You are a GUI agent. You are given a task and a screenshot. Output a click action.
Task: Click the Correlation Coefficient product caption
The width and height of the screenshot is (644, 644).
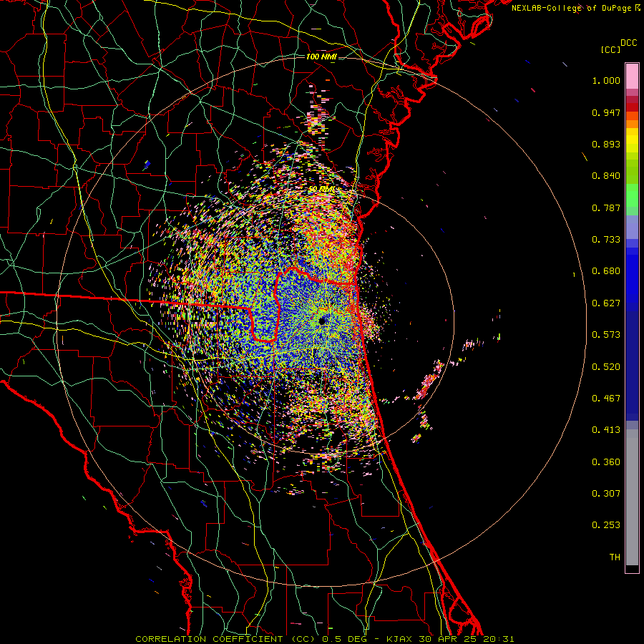324,639
